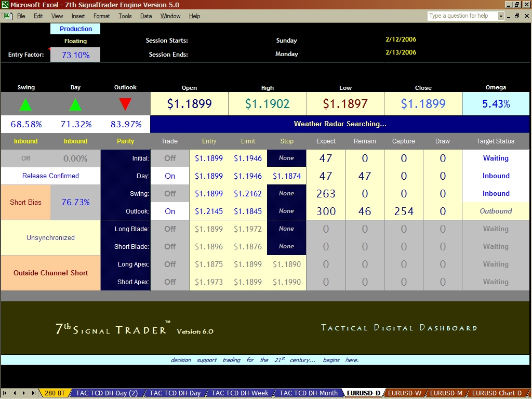532x399 pixels.
Task: Select the red Outlook down-arrow indicator
Action: (125, 104)
